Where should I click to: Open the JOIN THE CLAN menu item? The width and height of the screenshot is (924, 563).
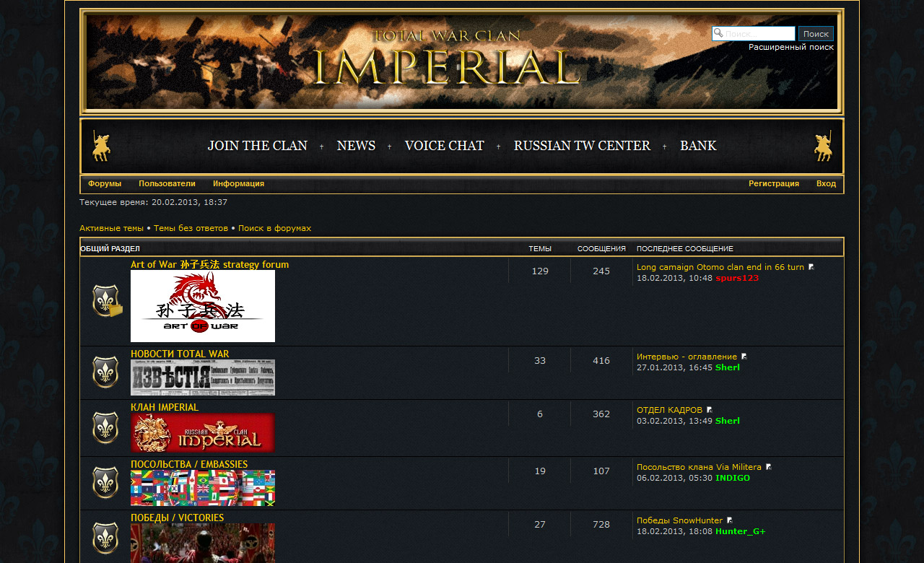(257, 146)
